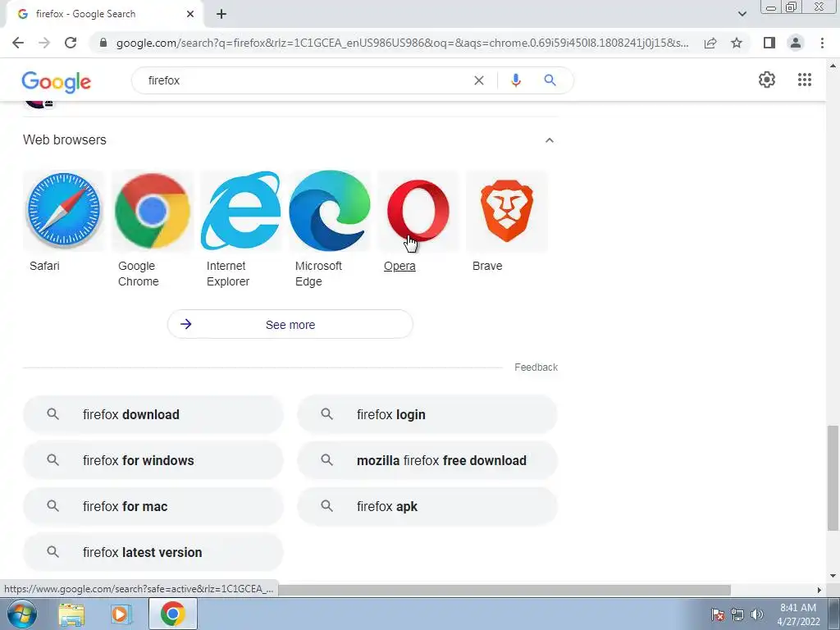Click the Google logo
The image size is (840, 630).
(57, 81)
